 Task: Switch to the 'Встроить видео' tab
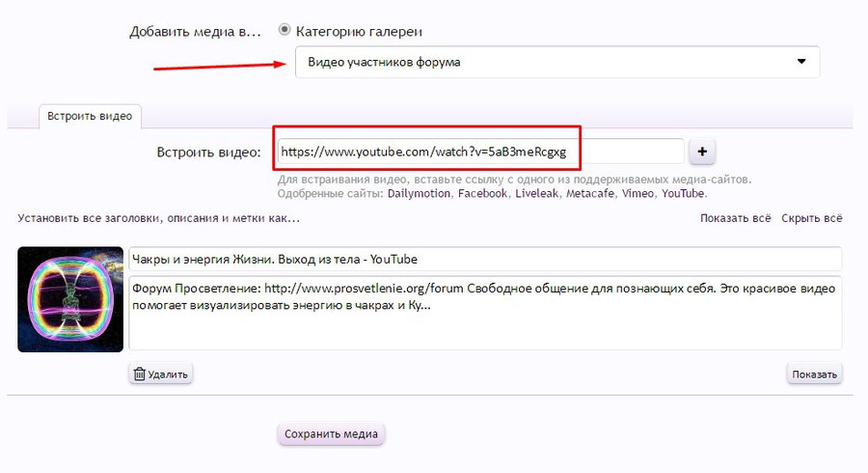[91, 116]
